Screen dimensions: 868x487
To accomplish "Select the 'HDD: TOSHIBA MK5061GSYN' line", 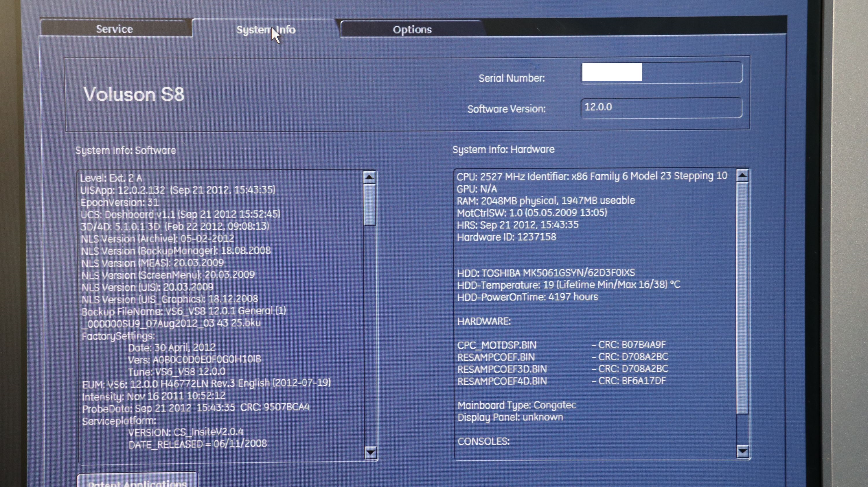I will click(x=546, y=273).
